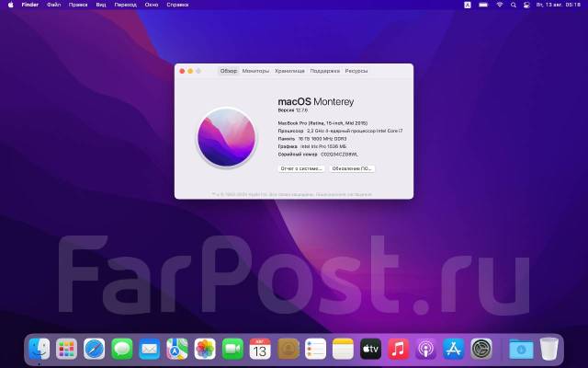Switch to the Ресурсы tab
Viewport: 588px width, 368px height.
pos(356,71)
